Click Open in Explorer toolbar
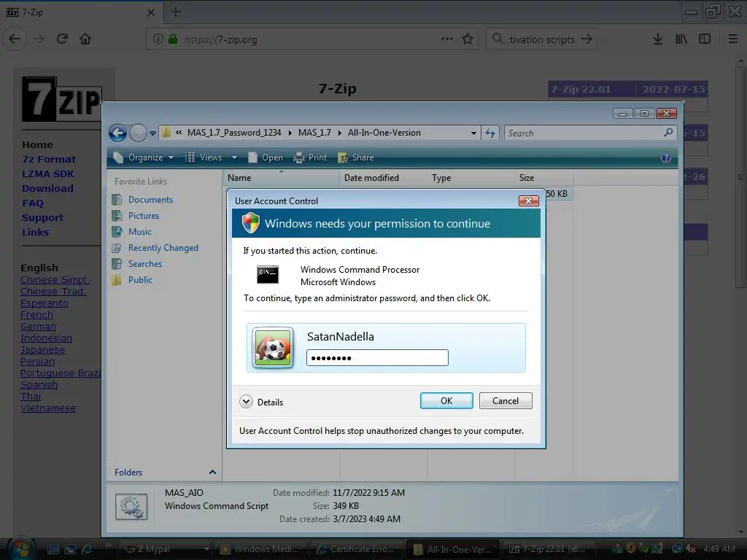 click(x=266, y=157)
